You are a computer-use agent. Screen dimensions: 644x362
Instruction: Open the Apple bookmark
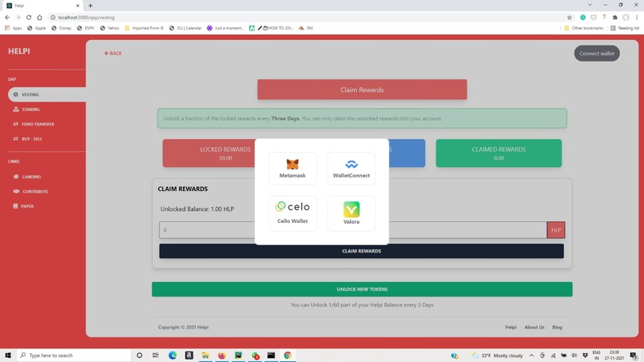click(36, 28)
